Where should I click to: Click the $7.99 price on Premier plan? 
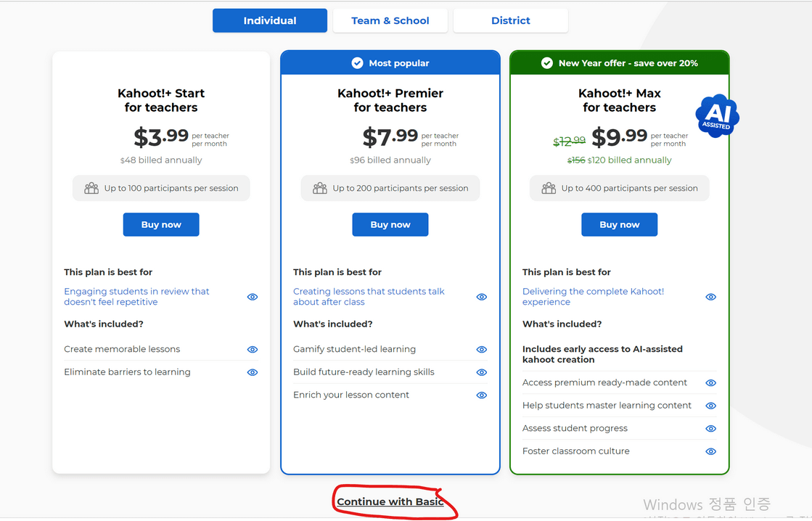[390, 137]
